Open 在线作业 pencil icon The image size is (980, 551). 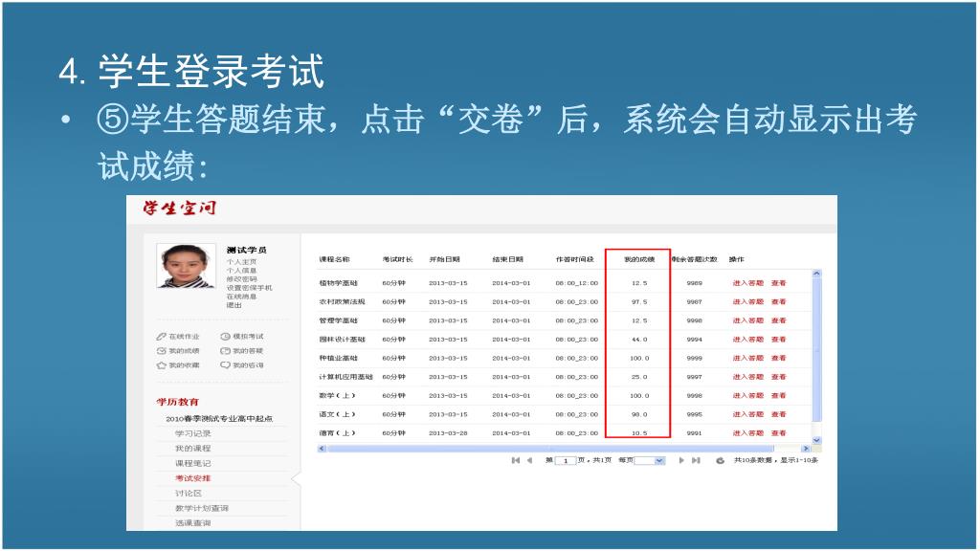tap(161, 337)
